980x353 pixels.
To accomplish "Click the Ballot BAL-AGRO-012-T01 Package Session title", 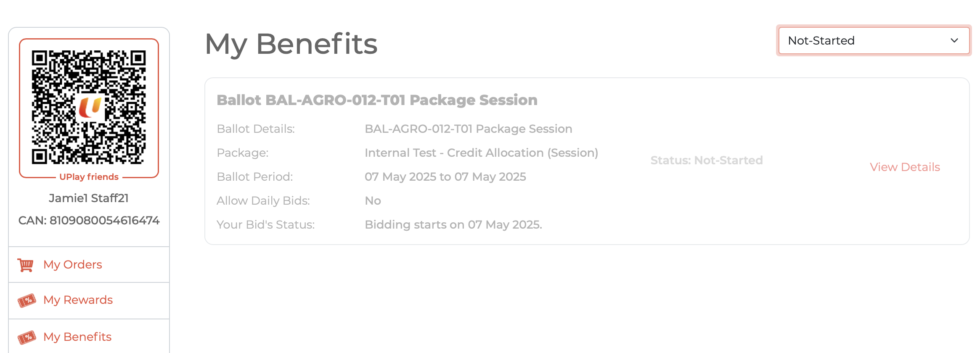I will [x=377, y=100].
